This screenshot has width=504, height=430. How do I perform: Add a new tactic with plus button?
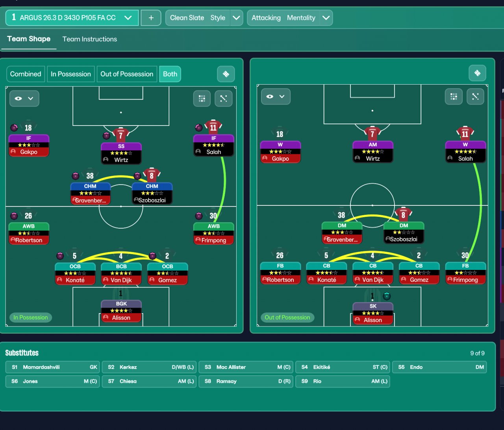pyautogui.click(x=151, y=18)
